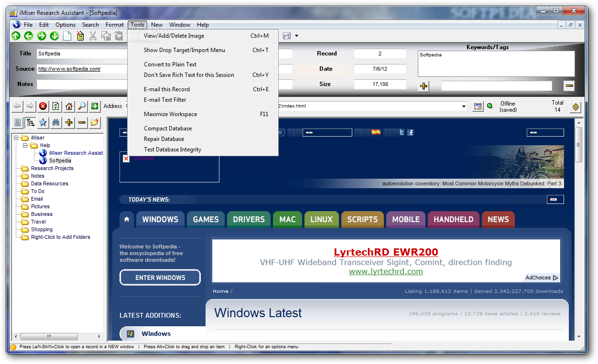Click the green online status indicator
This screenshot has width=598, height=364.
pyautogui.click(x=489, y=106)
